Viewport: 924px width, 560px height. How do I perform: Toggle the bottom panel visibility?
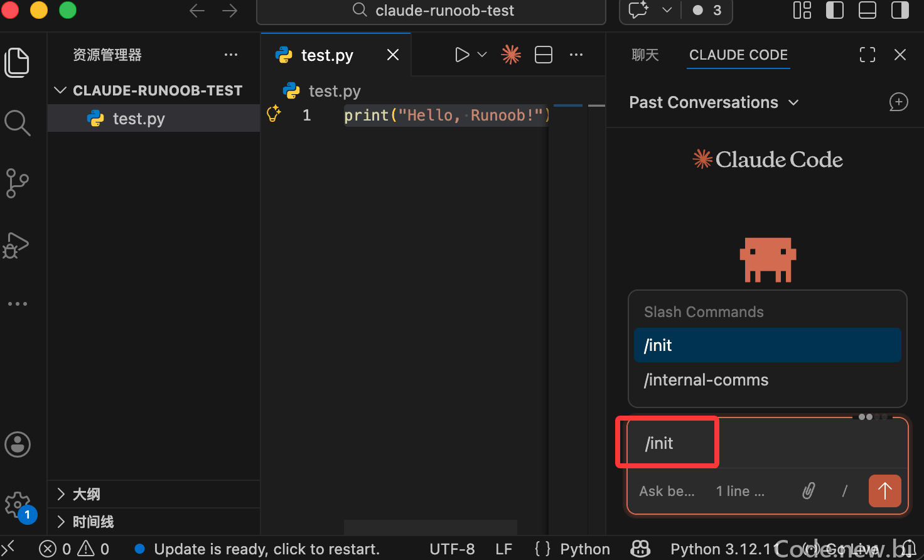pyautogui.click(x=868, y=11)
